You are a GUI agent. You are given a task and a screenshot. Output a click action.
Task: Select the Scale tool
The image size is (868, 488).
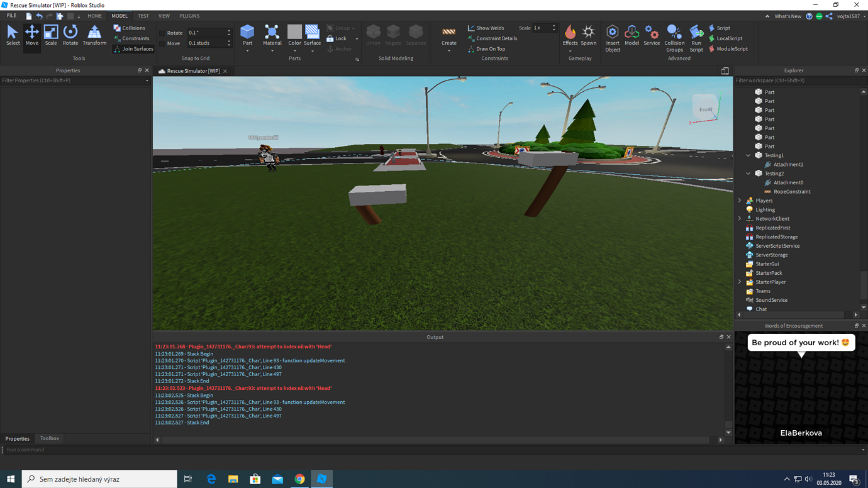[x=51, y=36]
